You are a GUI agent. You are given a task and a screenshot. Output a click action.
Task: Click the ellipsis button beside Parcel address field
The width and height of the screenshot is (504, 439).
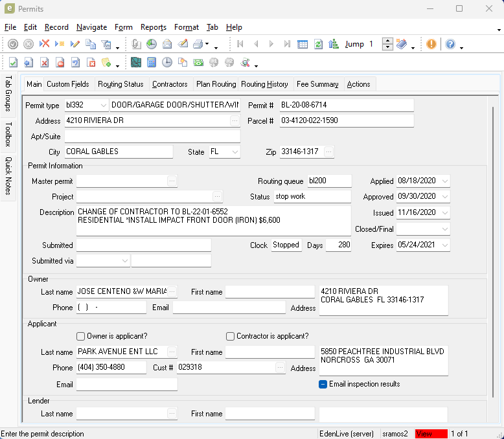click(234, 120)
